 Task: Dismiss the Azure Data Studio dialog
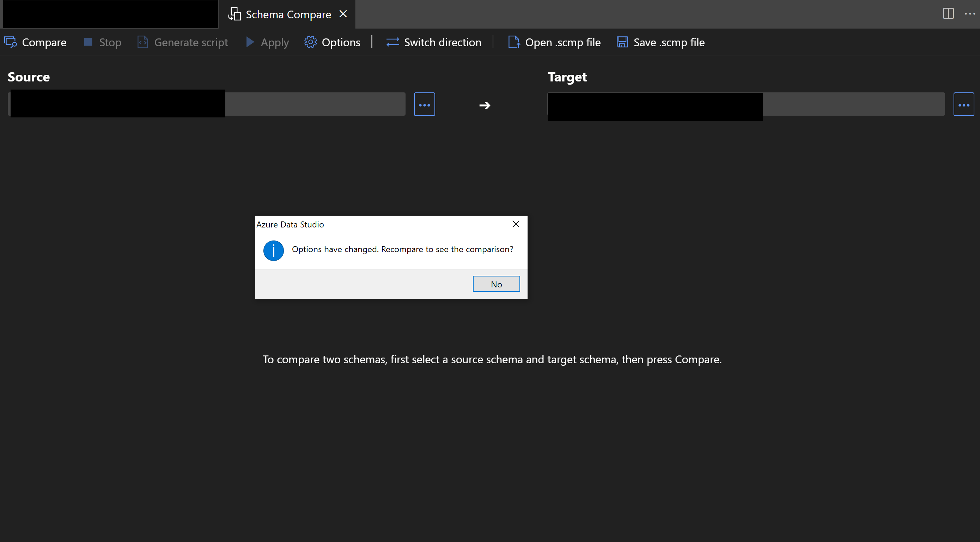click(516, 224)
